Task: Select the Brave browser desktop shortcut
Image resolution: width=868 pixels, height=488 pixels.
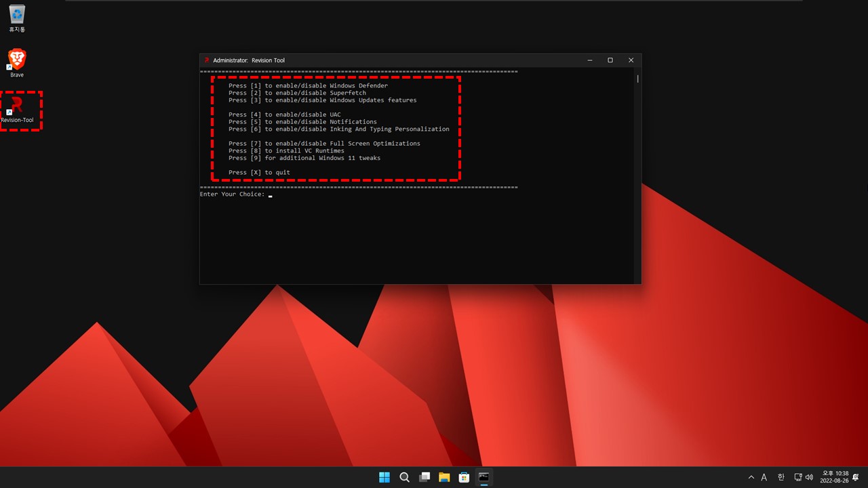Action: [17, 63]
